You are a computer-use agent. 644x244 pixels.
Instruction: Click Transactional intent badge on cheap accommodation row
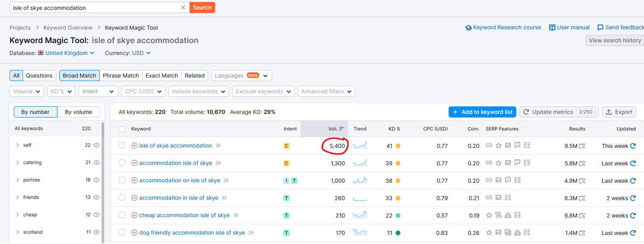tap(286, 215)
